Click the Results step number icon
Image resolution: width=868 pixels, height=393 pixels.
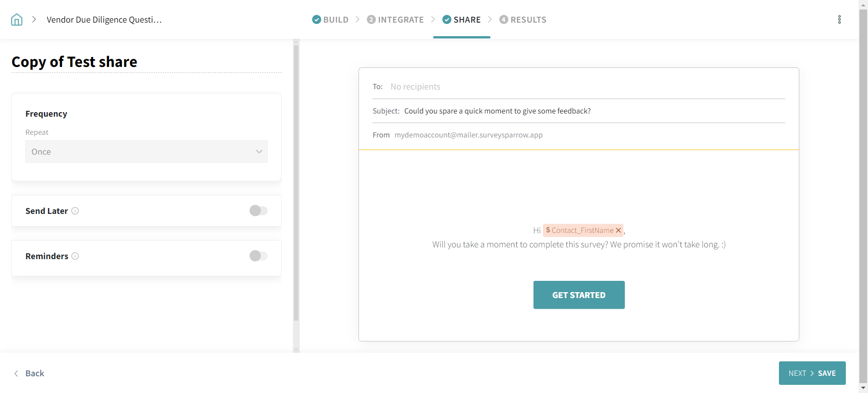(x=504, y=19)
